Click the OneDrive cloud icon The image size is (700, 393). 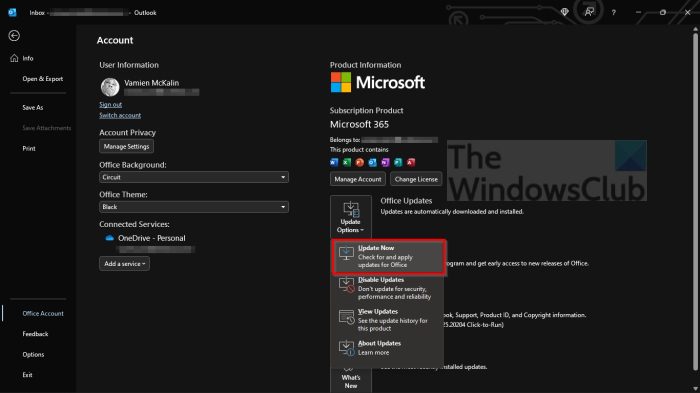point(109,238)
